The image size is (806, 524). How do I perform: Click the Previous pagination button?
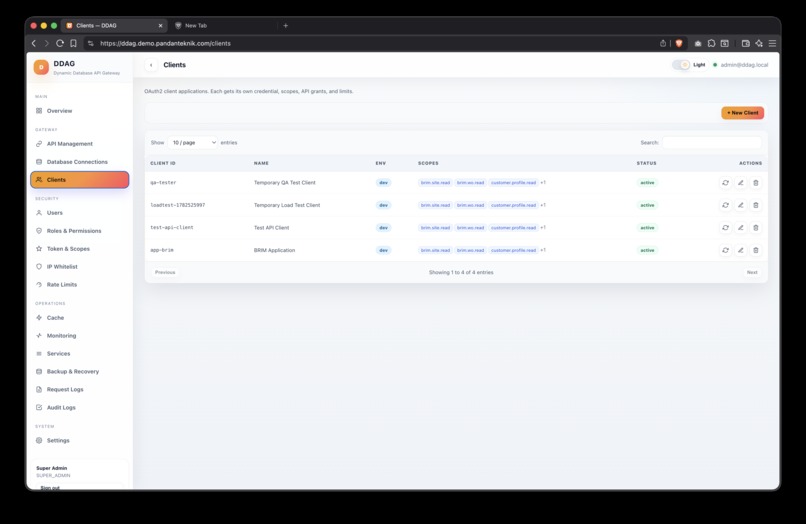[165, 272]
